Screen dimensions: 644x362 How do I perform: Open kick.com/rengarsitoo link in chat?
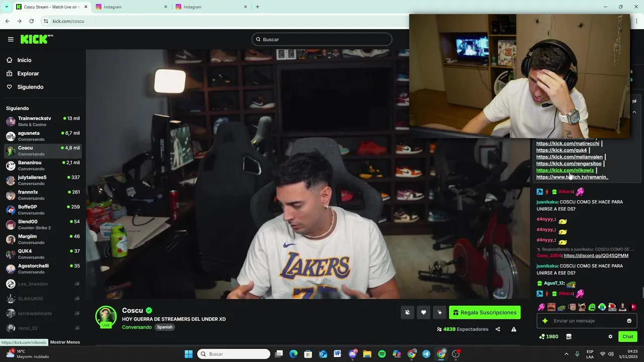tap(569, 163)
